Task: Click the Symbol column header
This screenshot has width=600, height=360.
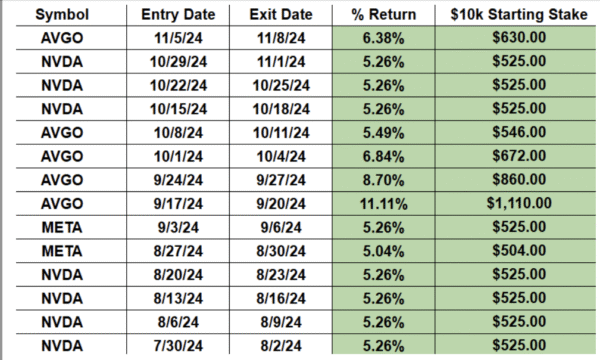Action: point(62,15)
